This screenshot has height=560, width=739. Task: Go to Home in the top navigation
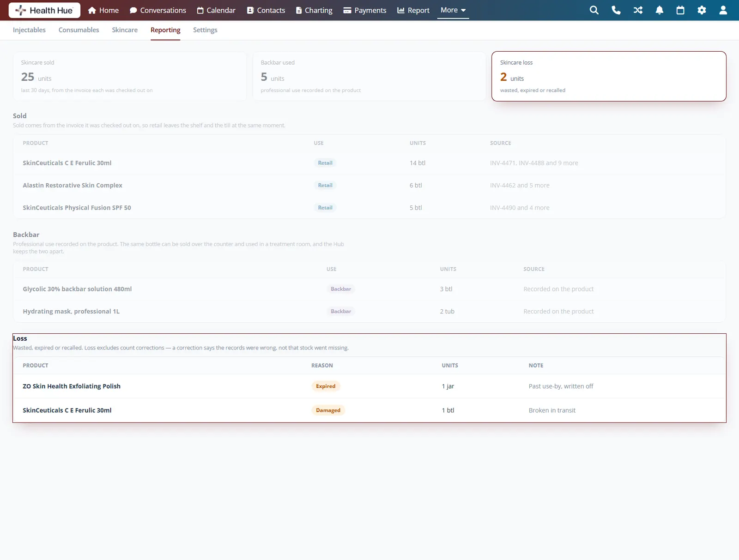(x=103, y=10)
